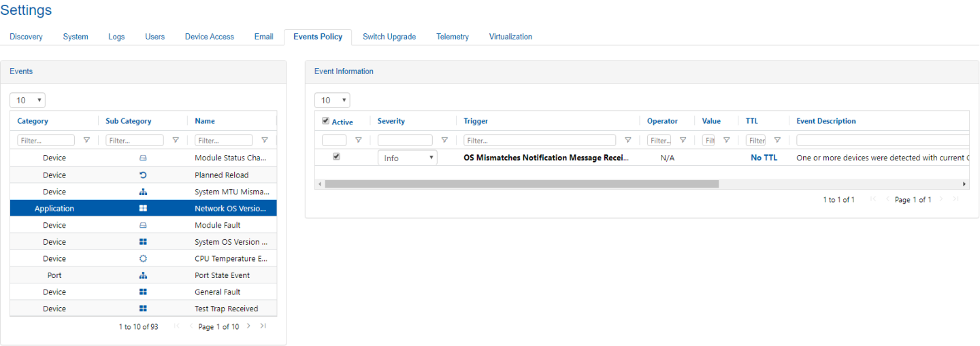The height and width of the screenshot is (346, 980).
Task: Toggle the Active header checkbox
Action: pos(325,122)
